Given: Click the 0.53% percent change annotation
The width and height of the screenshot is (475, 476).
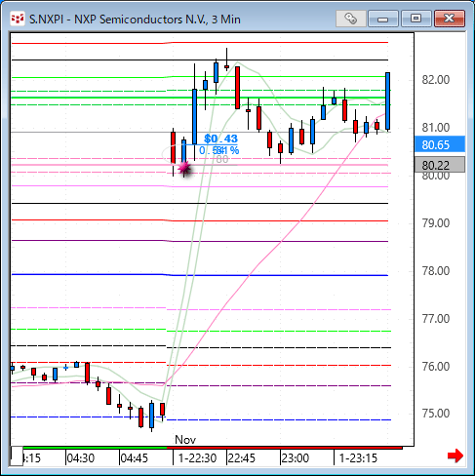Looking at the screenshot, I should (x=219, y=150).
